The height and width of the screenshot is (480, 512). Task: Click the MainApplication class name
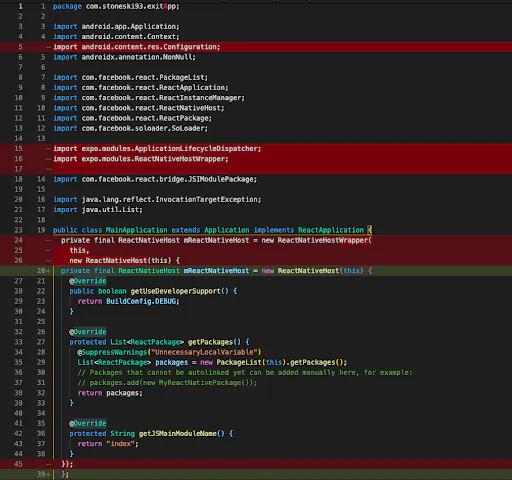click(136, 230)
